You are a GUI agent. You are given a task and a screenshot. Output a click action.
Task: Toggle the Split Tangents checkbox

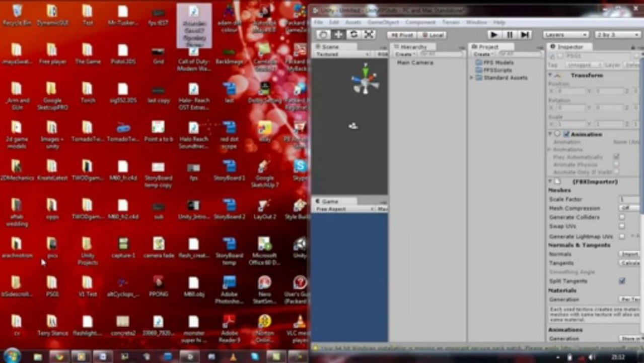tap(622, 281)
